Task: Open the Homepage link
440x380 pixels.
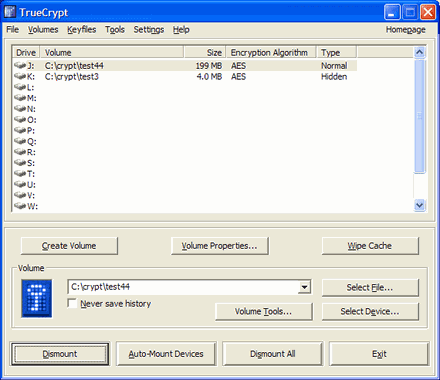Action: (x=406, y=30)
